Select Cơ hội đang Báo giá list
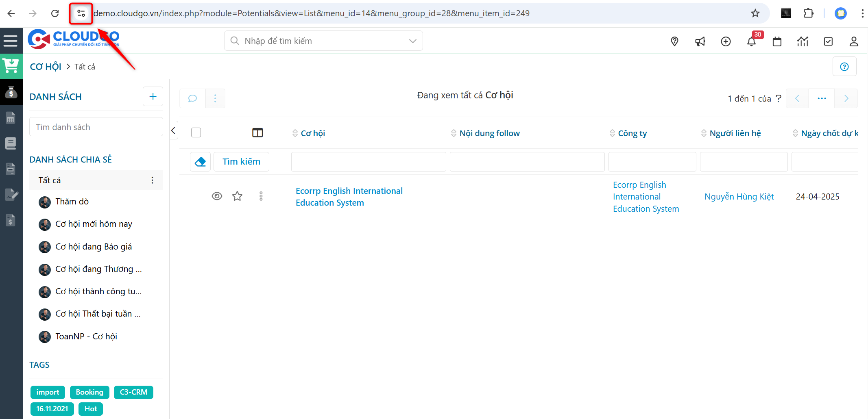This screenshot has width=868, height=419. click(x=94, y=247)
